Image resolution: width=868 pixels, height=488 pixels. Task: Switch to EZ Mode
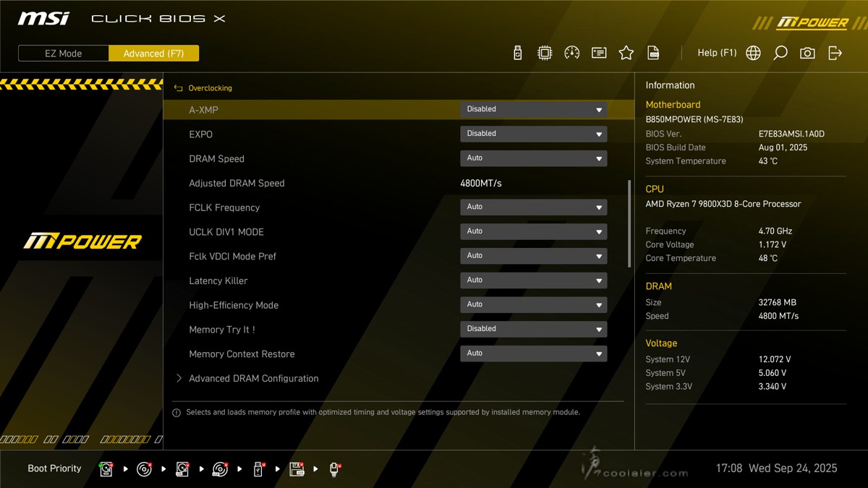pyautogui.click(x=64, y=53)
